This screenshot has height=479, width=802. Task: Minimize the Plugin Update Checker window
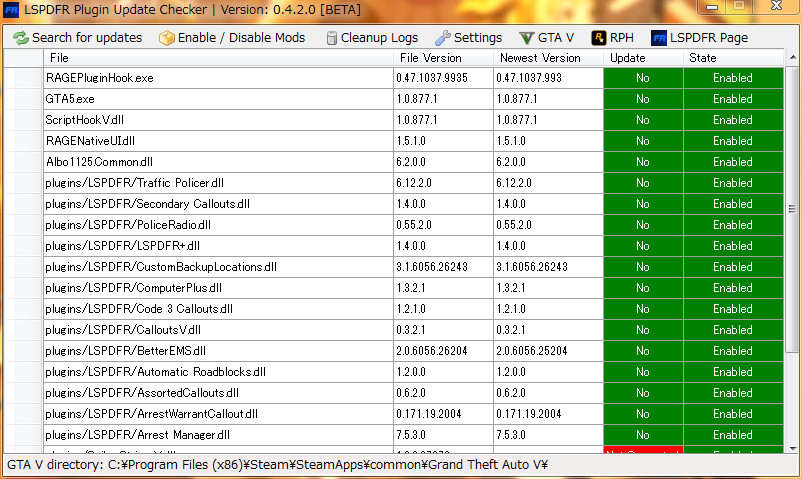[712, 7]
